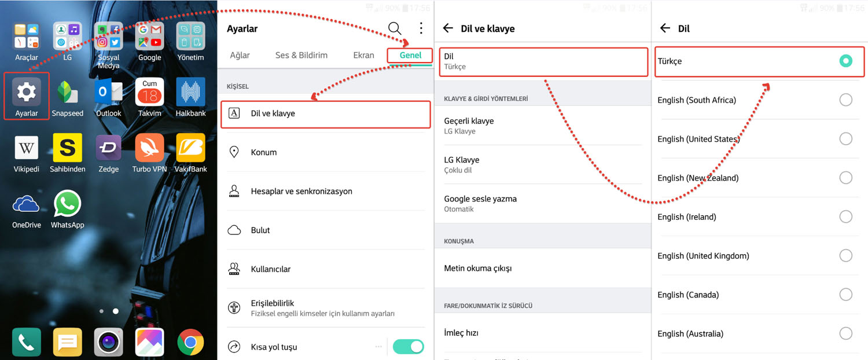Switch to the Genel tab

point(410,55)
